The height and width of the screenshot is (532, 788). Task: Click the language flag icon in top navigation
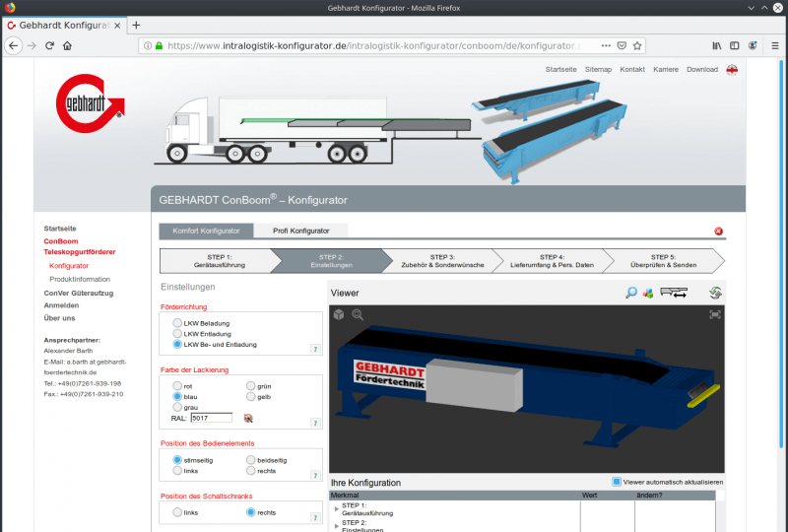point(732,70)
